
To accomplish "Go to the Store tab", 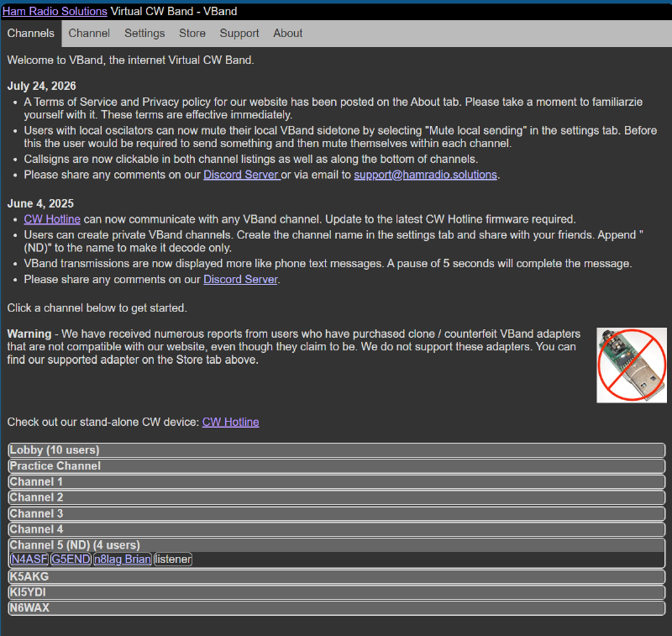I will coord(192,34).
